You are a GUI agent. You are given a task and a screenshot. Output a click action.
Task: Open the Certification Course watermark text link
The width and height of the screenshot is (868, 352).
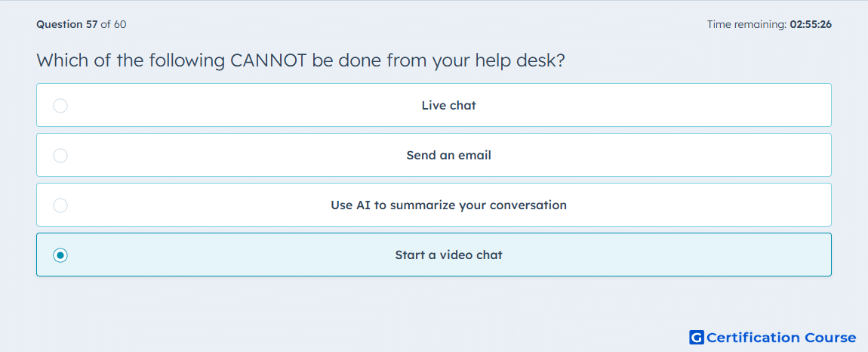781,337
